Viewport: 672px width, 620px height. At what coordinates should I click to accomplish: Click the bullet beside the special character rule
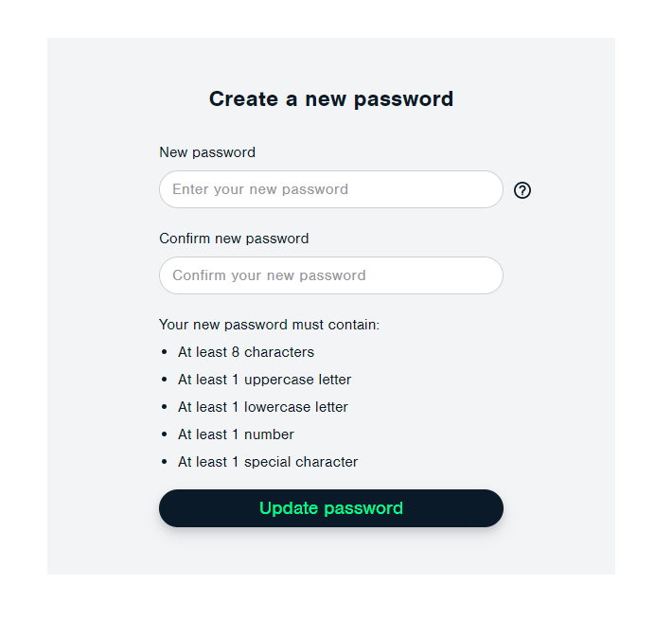[165, 462]
